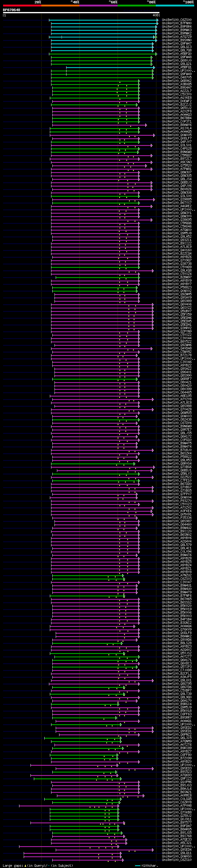This screenshot has width=197, height=868.
Task: Select the UniRef100_C0P3T1 label
Action: [177, 121]
